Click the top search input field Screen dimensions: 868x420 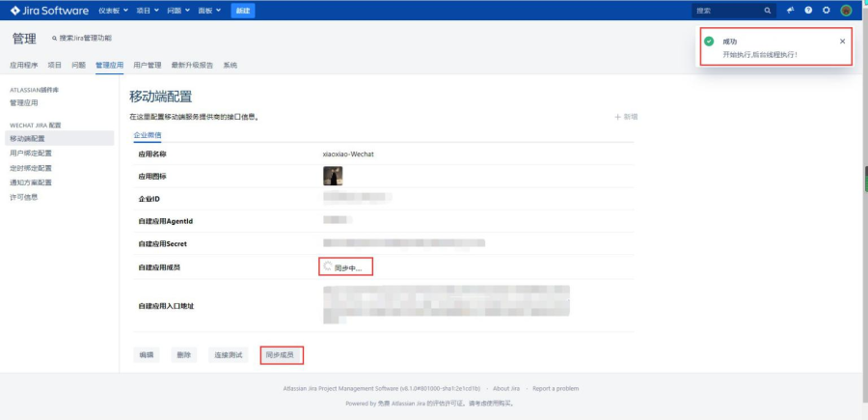click(725, 11)
